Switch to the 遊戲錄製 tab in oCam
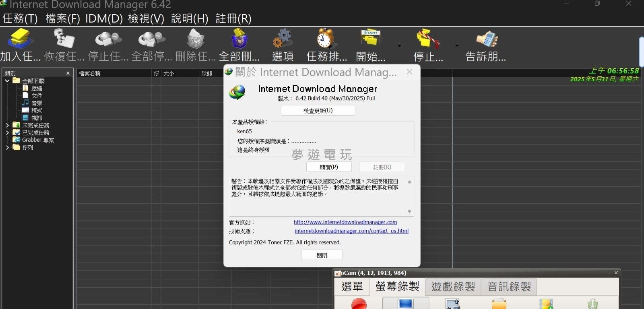This screenshot has width=644, height=309. 453,286
